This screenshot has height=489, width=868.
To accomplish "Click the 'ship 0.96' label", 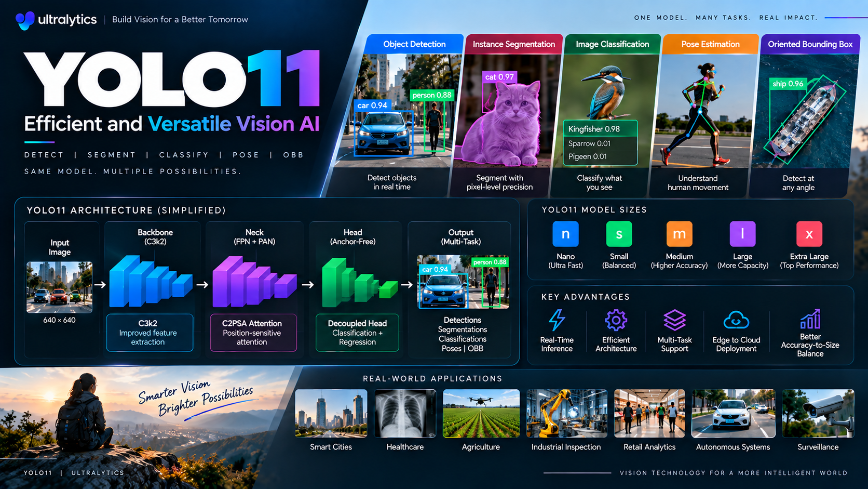I will 788,84.
